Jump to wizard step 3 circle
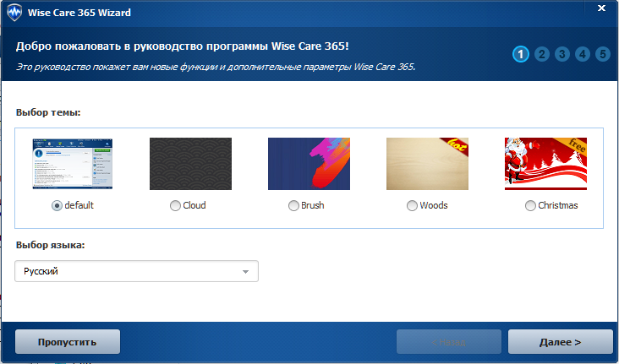The width and height of the screenshot is (619, 364). (562, 54)
